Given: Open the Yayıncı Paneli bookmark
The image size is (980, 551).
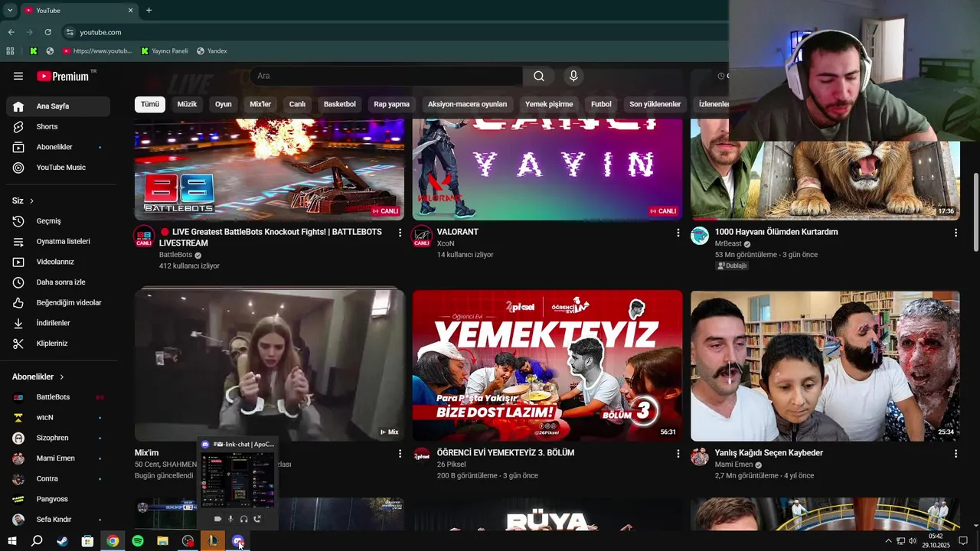Looking at the screenshot, I should (165, 51).
